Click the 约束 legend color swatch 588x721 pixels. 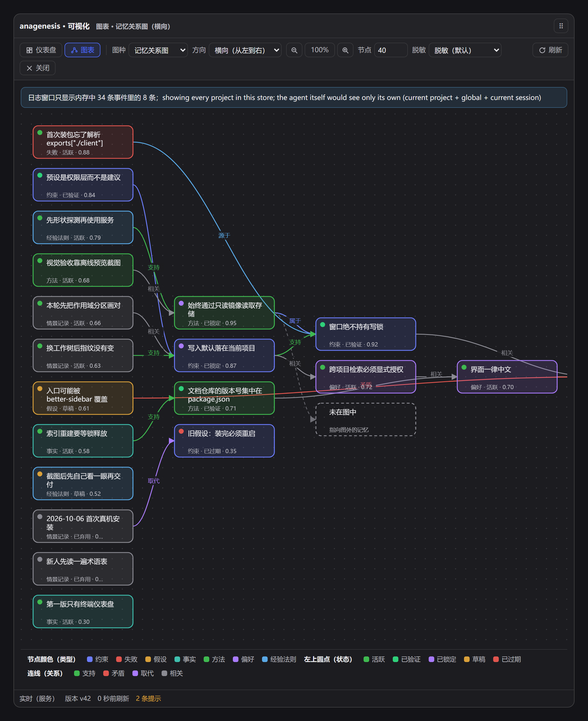90,659
